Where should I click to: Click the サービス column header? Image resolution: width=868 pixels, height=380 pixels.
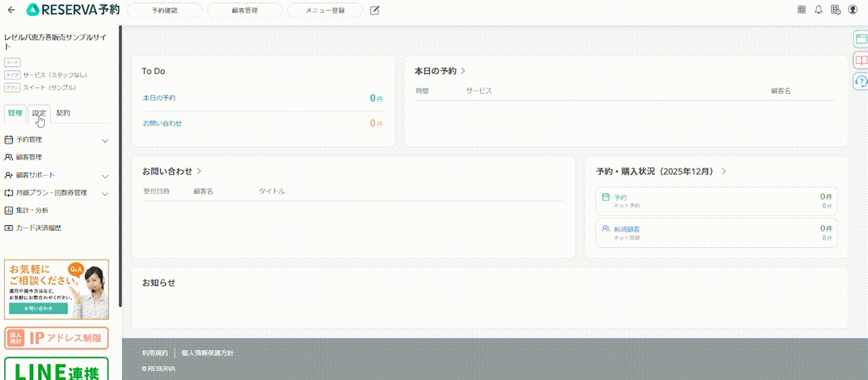pos(479,91)
